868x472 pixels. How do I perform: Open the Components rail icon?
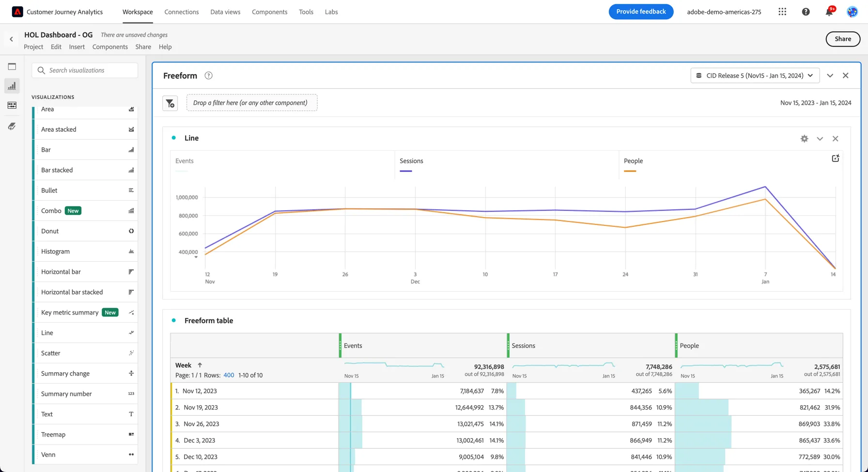tap(12, 105)
